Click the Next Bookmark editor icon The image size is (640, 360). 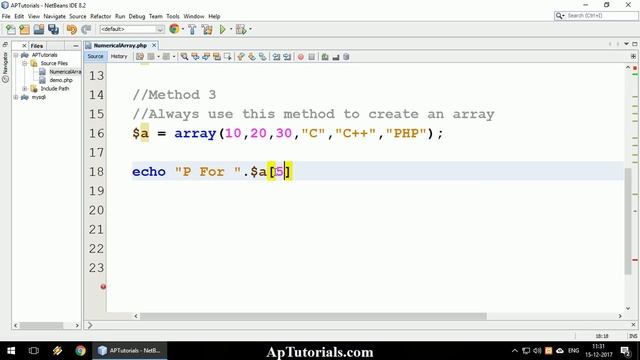252,57
